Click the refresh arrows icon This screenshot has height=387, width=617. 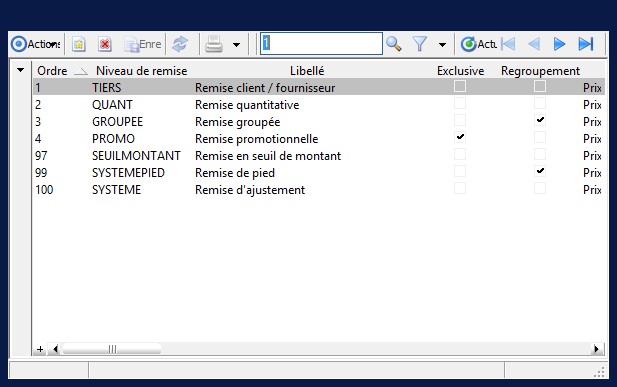tap(180, 44)
